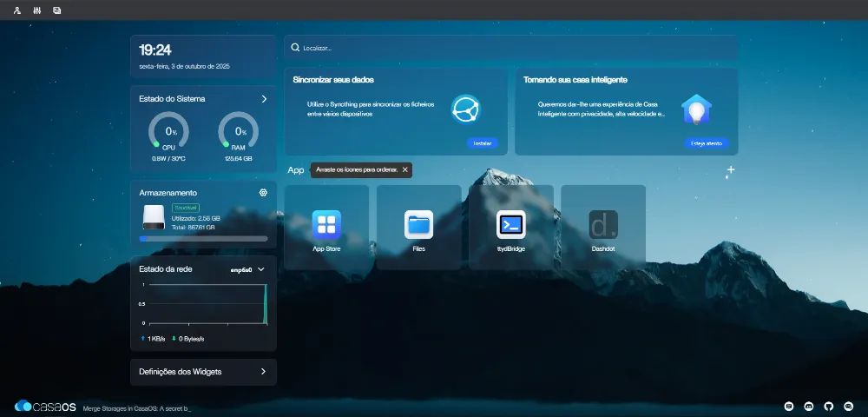Open the Files app
Image resolution: width=868 pixels, height=417 pixels.
419,227
